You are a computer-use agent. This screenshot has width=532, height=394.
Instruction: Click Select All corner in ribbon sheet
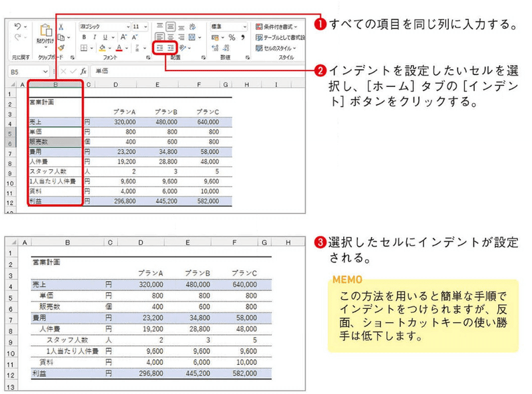pos(12,84)
